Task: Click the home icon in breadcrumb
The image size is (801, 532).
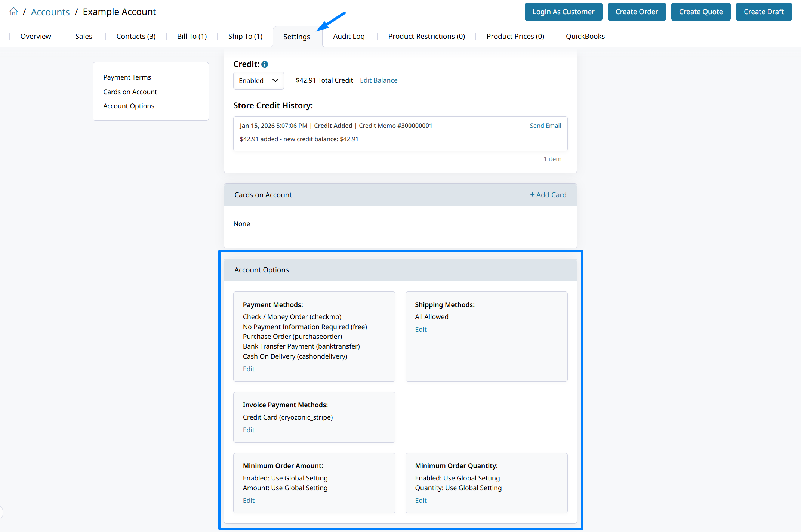Action: (14, 12)
